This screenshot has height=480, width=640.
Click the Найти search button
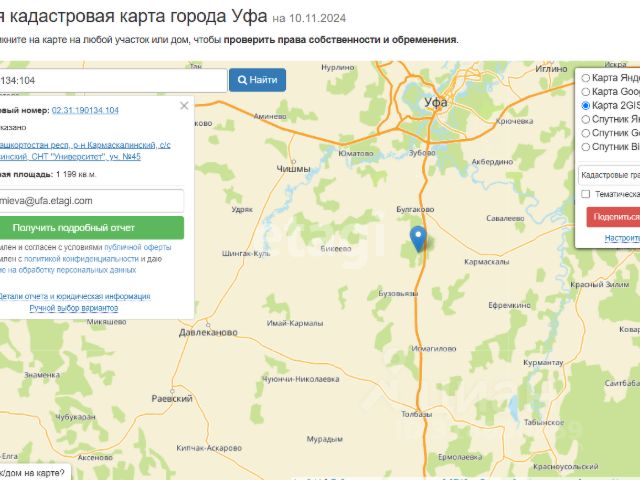(x=258, y=80)
